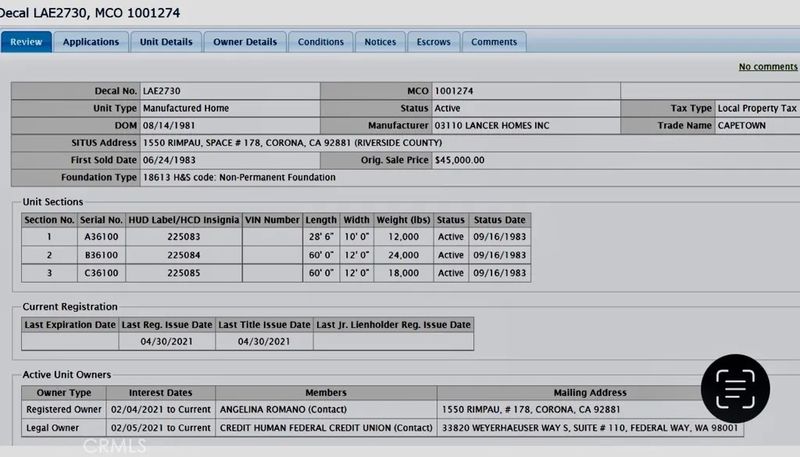Select serial number C36100 in section 3
Viewport: 800px width, 457px height.
102,273
